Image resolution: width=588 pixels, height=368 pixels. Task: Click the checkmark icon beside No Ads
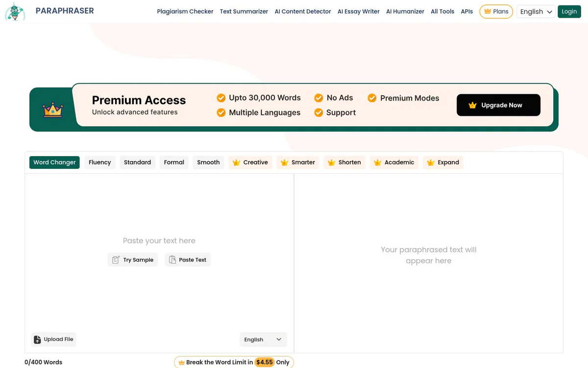coord(318,98)
